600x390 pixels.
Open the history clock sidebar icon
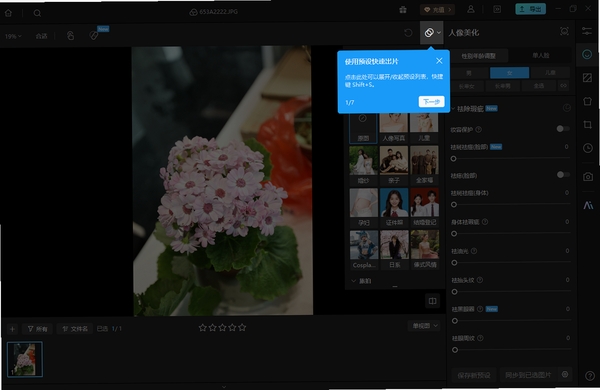(x=588, y=148)
